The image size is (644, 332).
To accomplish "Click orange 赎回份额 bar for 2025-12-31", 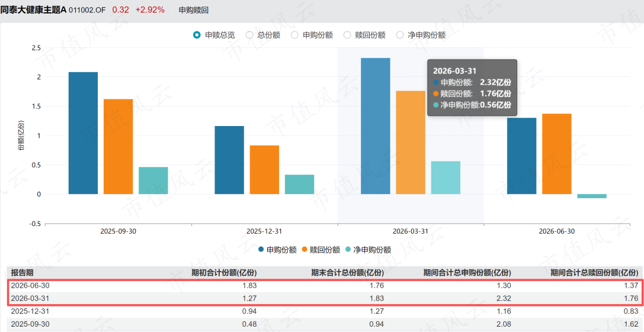I will (x=264, y=169).
